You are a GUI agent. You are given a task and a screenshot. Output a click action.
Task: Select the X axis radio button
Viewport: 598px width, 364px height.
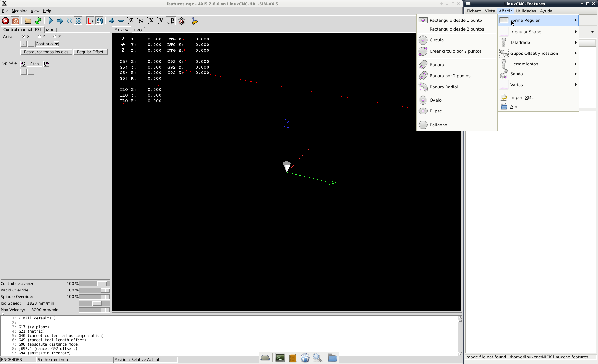click(24, 37)
